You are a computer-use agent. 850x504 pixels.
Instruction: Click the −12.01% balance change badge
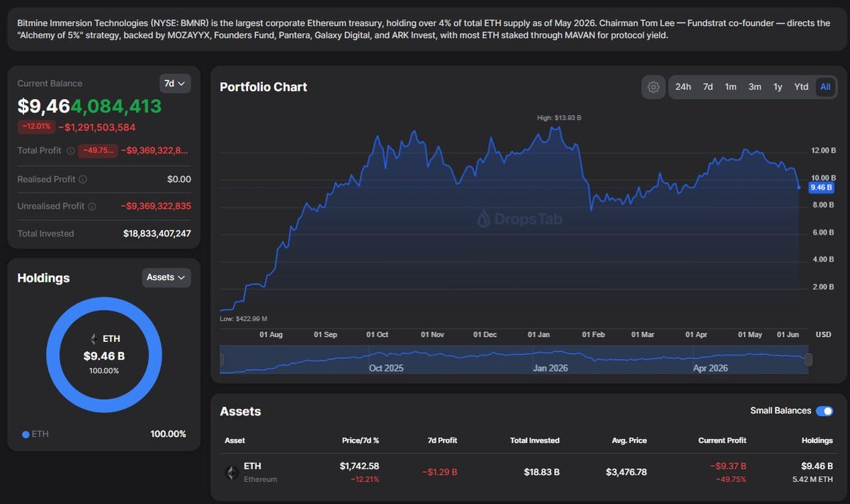tap(36, 127)
